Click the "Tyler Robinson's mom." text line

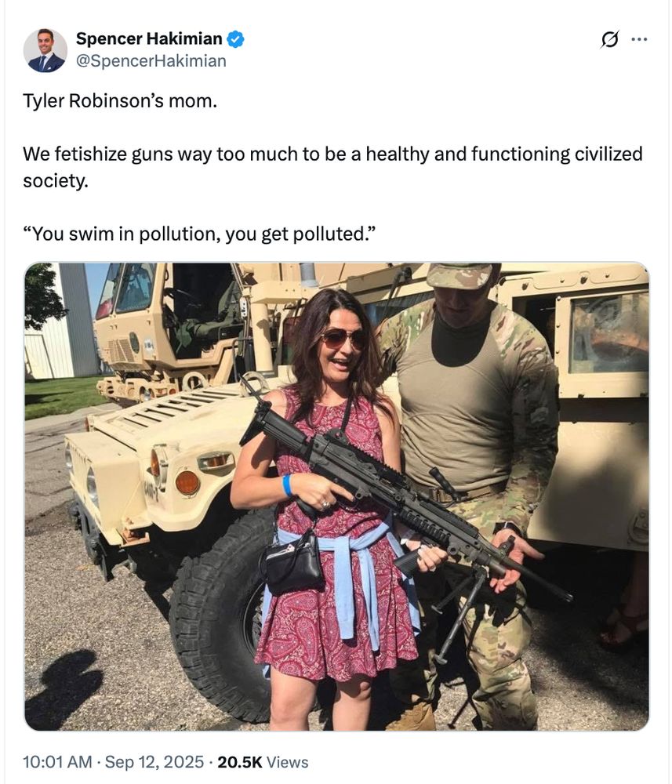pyautogui.click(x=120, y=101)
